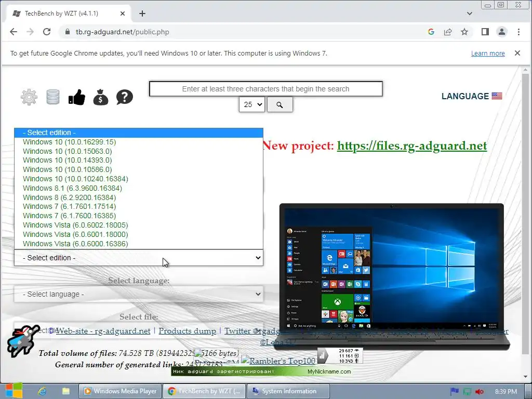Viewport: 532px width, 399px height.
Task: Select the highlighted '- Select edition -' option
Action: [x=138, y=132]
